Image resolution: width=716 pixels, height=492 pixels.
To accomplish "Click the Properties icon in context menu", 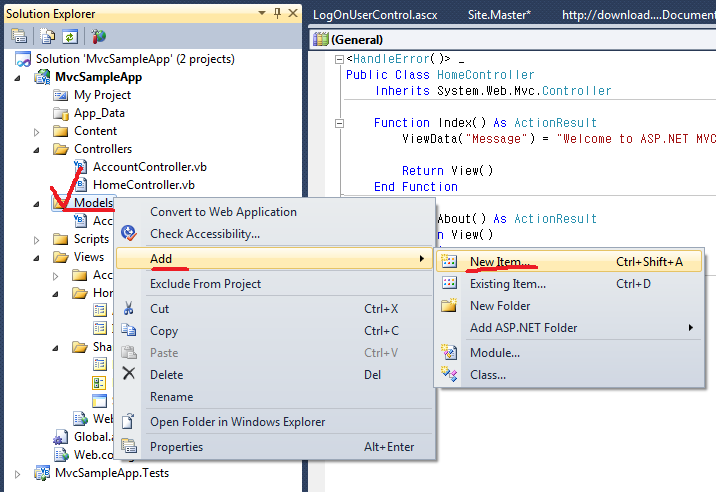I will [129, 446].
